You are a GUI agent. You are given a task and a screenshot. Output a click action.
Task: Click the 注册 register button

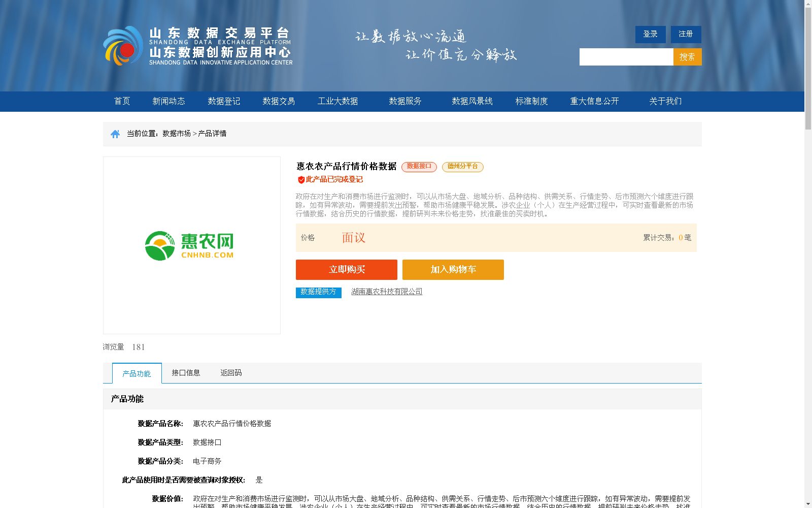(x=686, y=35)
